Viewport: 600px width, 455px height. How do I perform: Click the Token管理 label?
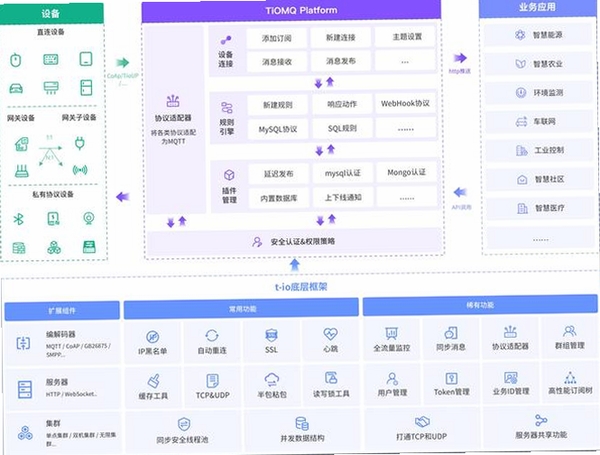point(452,392)
